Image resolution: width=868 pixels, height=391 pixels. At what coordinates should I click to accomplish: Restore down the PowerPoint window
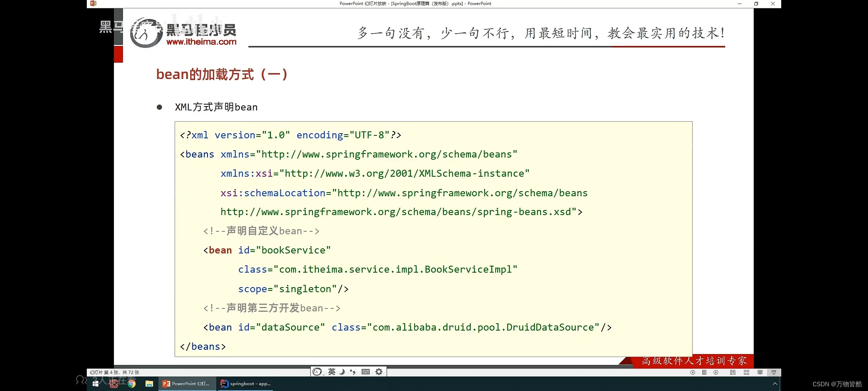[x=756, y=4]
